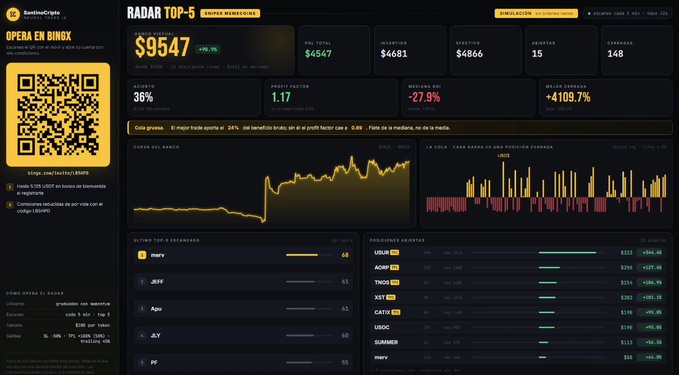The height and width of the screenshot is (375, 679).
Task: Select the USUR open position name
Action: tap(382, 252)
